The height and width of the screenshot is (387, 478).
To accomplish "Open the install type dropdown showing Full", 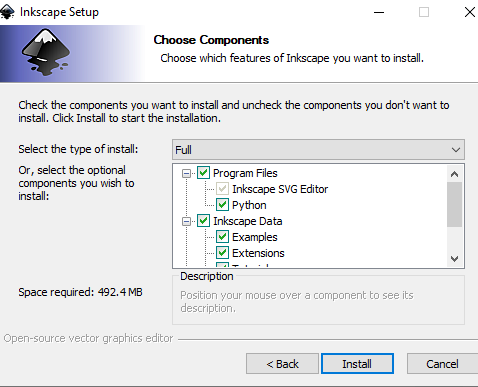I will [318, 150].
